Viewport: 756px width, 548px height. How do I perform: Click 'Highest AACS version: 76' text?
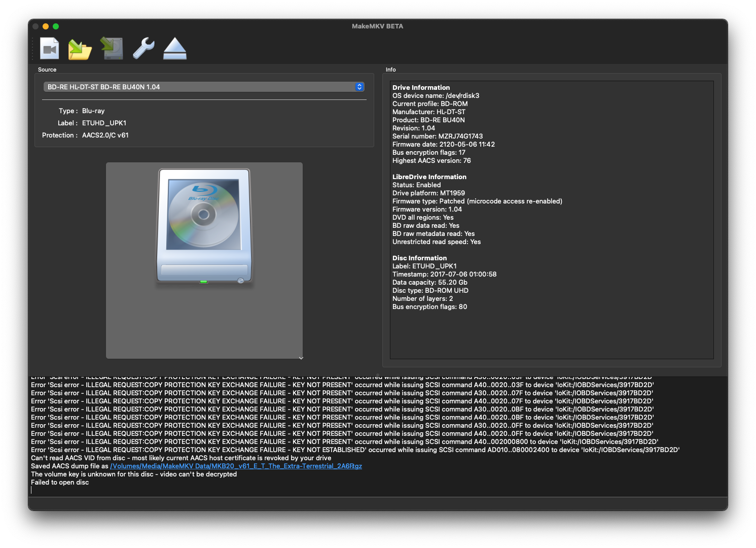point(431,160)
